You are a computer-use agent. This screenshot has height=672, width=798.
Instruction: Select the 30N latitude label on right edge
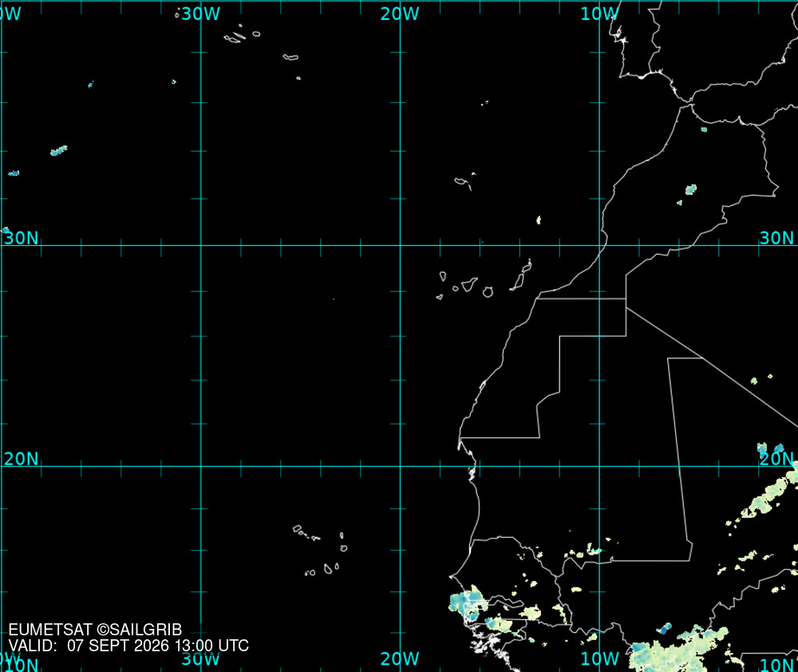click(776, 238)
